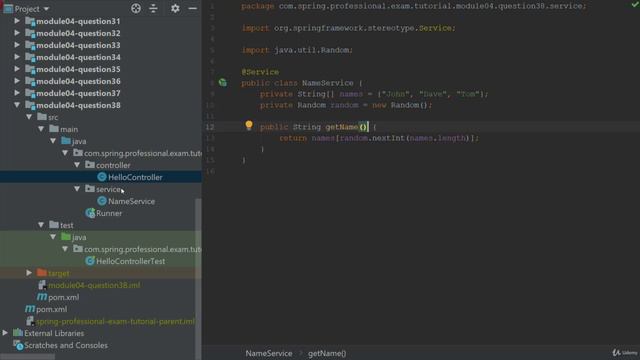Collapse module04-question38 folder
The width and height of the screenshot is (640, 360).
pyautogui.click(x=17, y=105)
